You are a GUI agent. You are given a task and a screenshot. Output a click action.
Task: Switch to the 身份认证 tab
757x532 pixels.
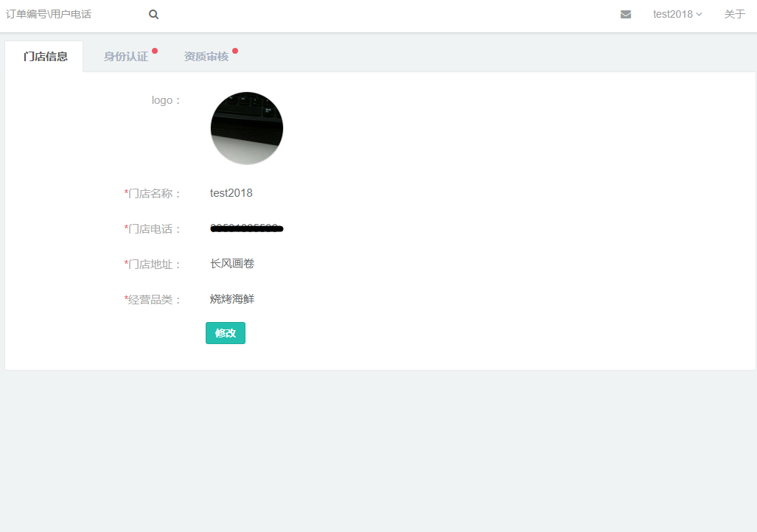126,57
